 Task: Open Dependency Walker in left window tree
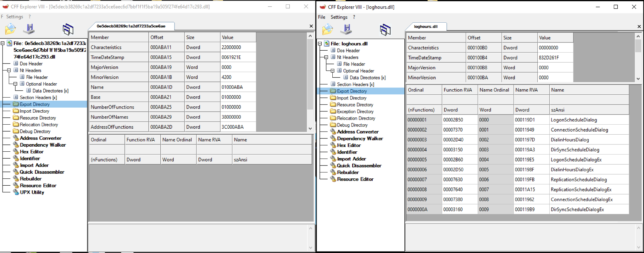[x=43, y=145]
